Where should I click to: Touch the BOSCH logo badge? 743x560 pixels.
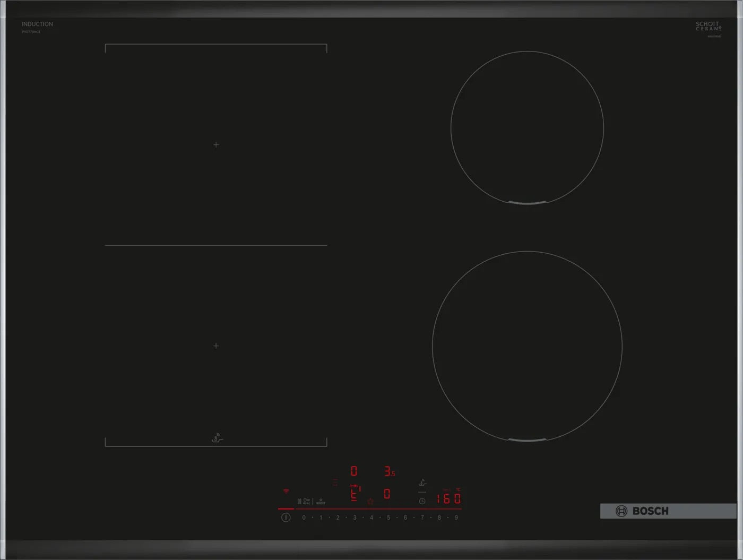tap(642, 511)
